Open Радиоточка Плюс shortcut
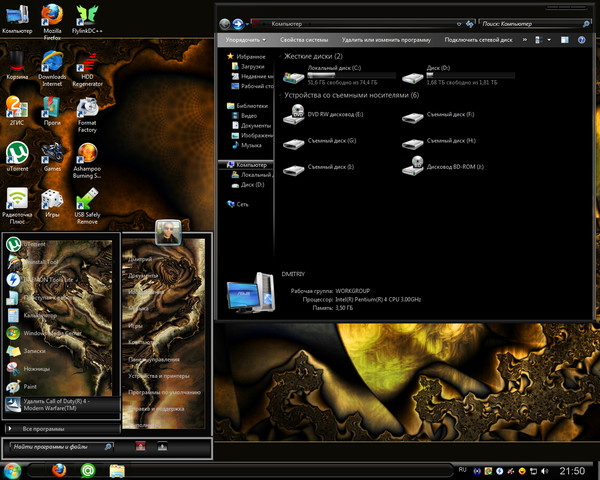The image size is (600, 480). [x=17, y=206]
